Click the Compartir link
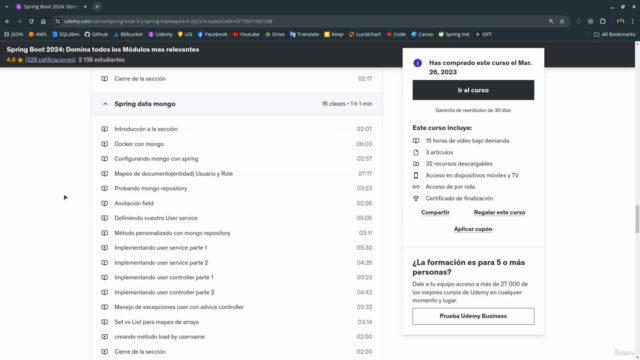Viewport: 640px width, 360px height. (435, 212)
